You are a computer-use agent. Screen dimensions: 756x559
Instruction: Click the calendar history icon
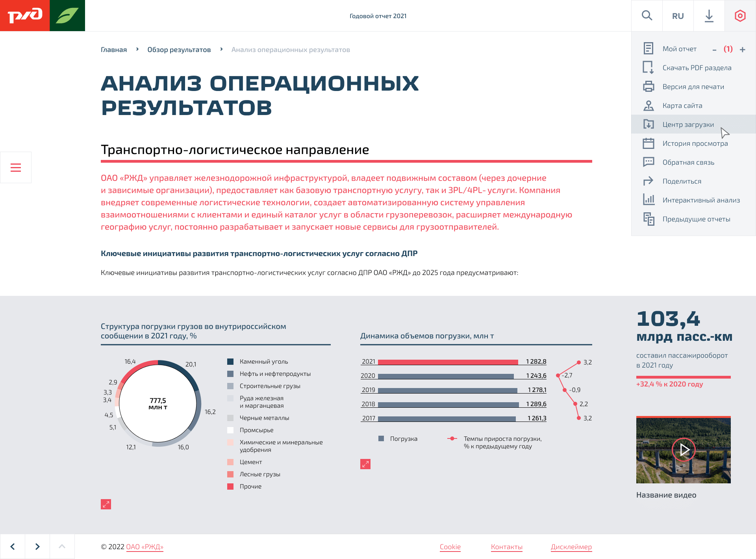tap(649, 143)
